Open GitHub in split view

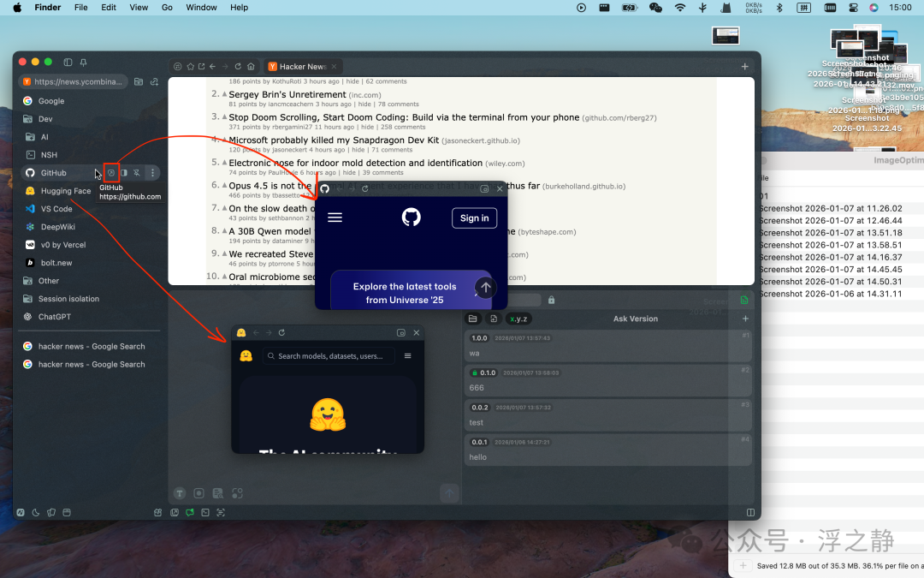point(124,173)
